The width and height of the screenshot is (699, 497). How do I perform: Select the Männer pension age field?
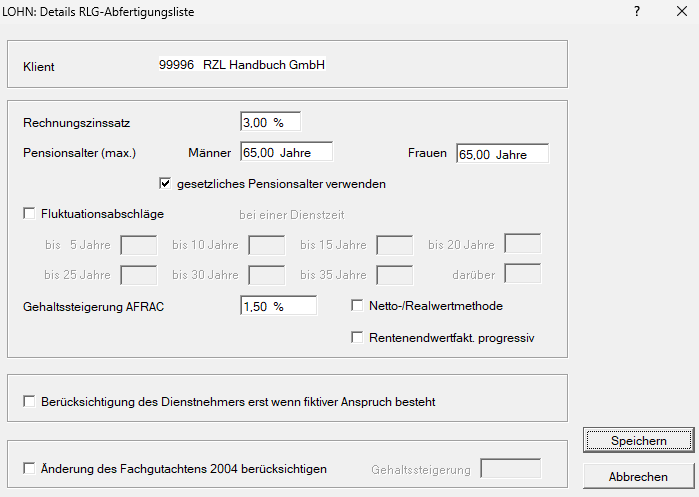point(285,153)
